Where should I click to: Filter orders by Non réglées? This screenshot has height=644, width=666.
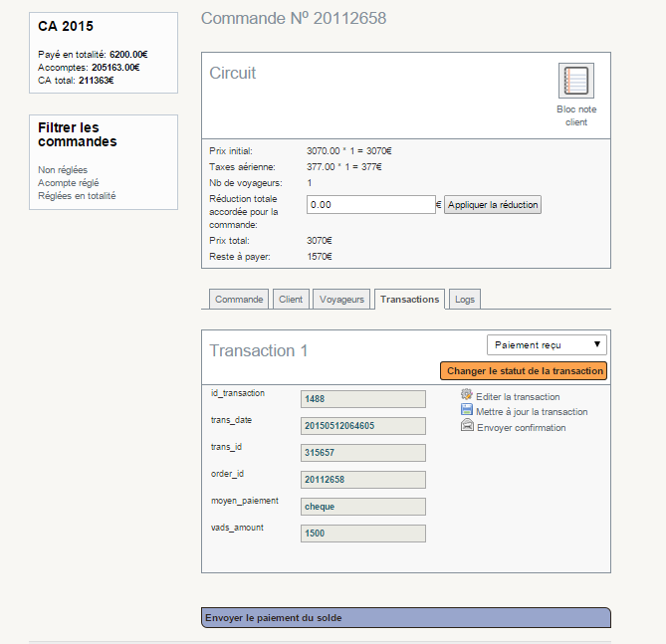[x=63, y=170]
